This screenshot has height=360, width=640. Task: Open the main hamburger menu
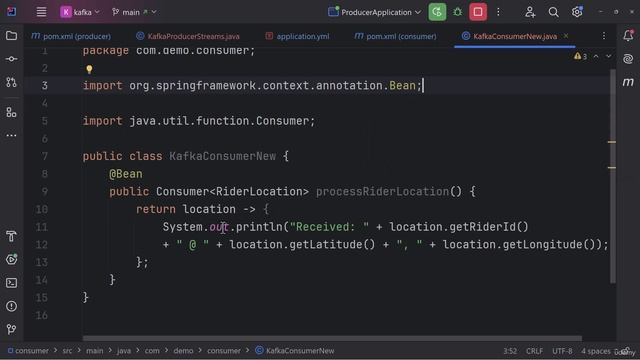point(41,12)
